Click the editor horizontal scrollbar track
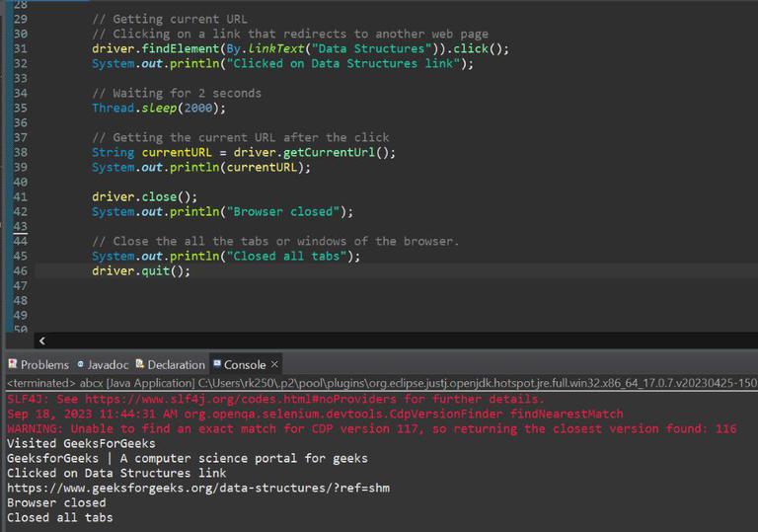 tap(397, 341)
